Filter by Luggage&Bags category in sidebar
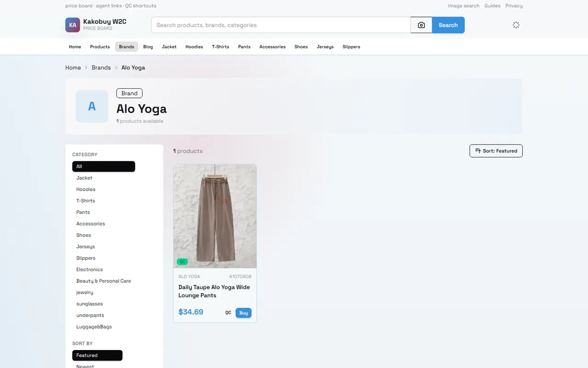Screen dimensions: 588x368 click(103, 327)
